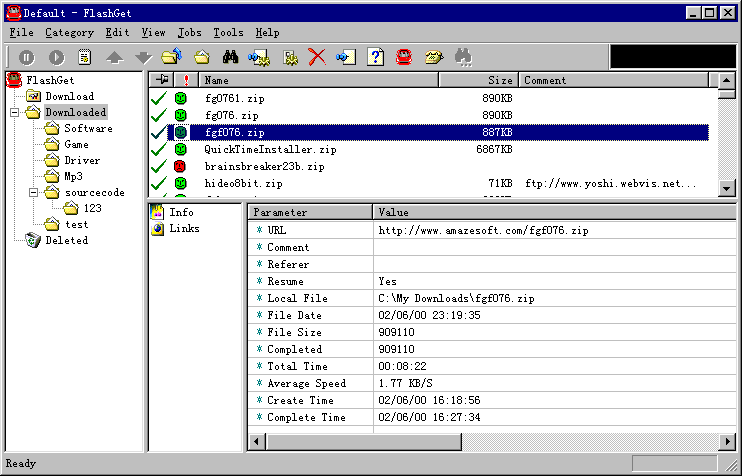Click the red exclamation column header
742x476 pixels.
click(x=186, y=80)
